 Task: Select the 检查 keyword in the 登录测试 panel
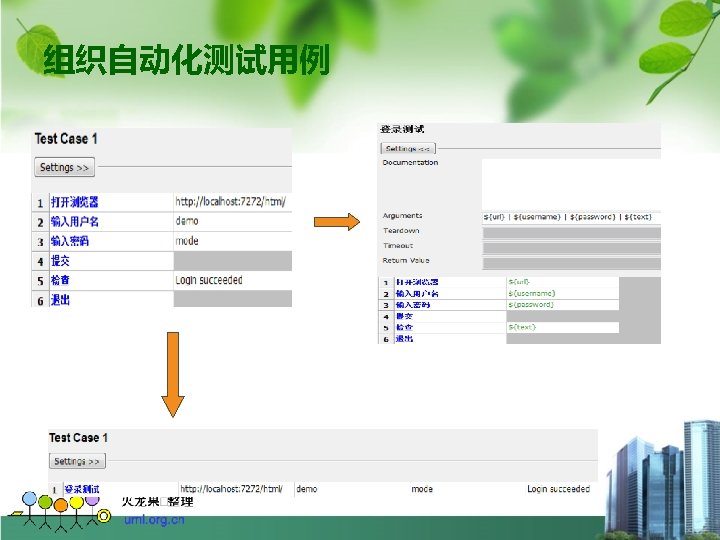[450, 327]
